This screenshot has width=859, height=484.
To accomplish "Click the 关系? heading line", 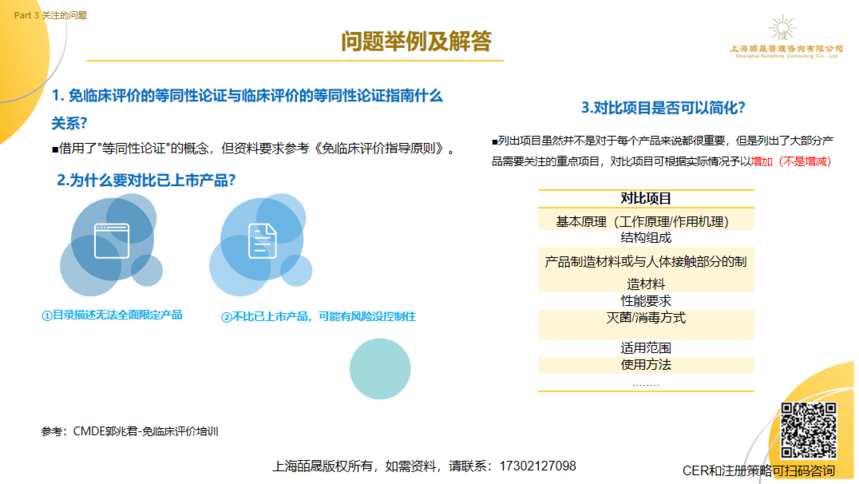I will (x=70, y=123).
